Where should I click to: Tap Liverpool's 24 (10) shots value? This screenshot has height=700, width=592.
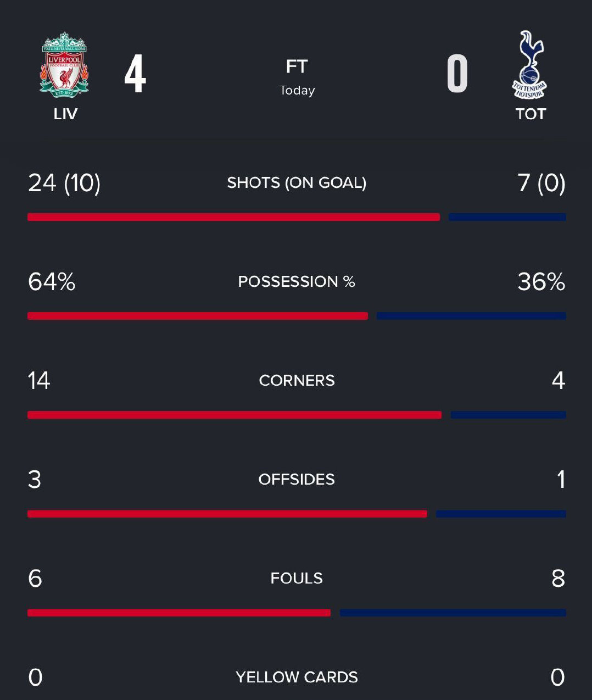(x=64, y=183)
